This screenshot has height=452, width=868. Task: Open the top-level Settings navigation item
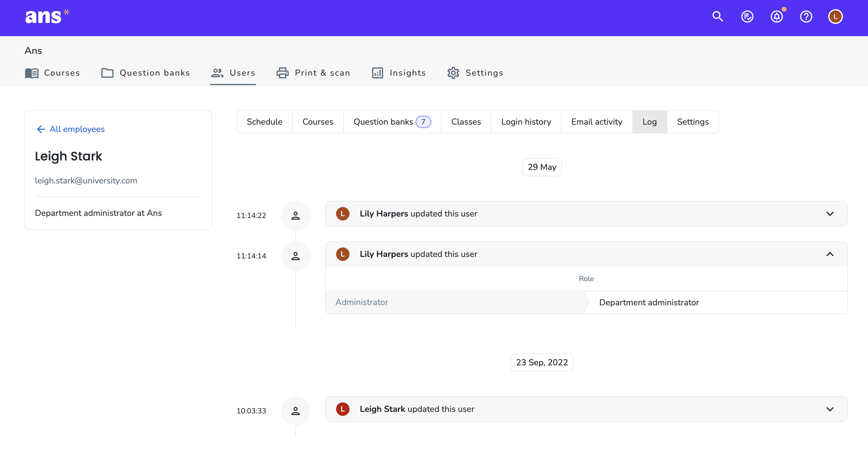[x=475, y=73]
